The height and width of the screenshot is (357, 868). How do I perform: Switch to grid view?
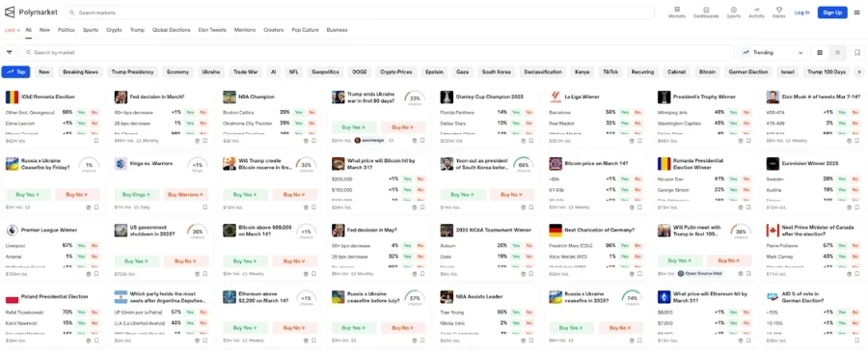pyautogui.click(x=820, y=52)
